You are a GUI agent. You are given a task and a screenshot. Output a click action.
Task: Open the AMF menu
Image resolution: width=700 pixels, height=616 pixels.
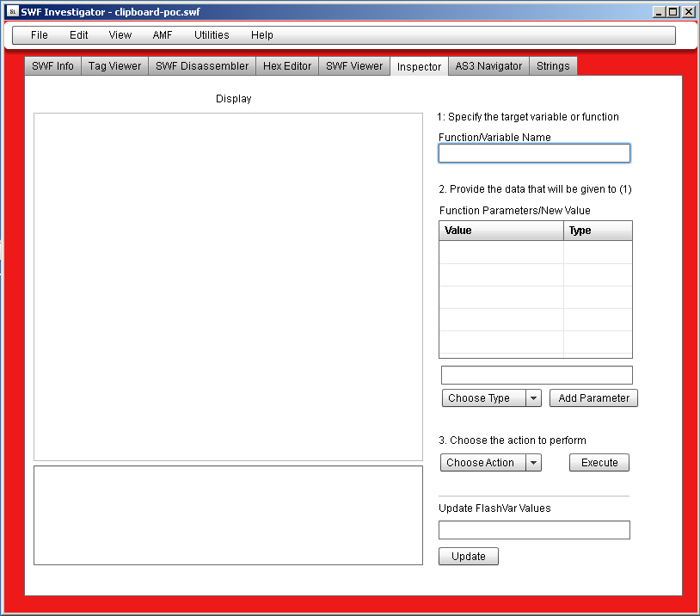163,35
